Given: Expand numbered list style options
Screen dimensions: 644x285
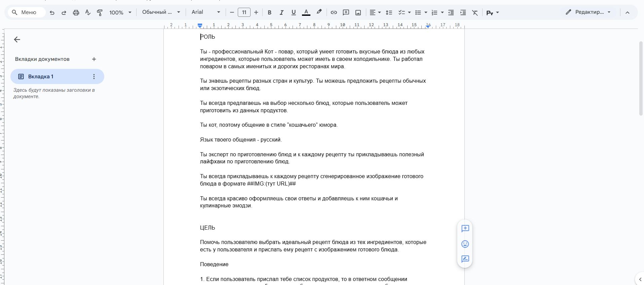Looking at the screenshot, I should (442, 12).
